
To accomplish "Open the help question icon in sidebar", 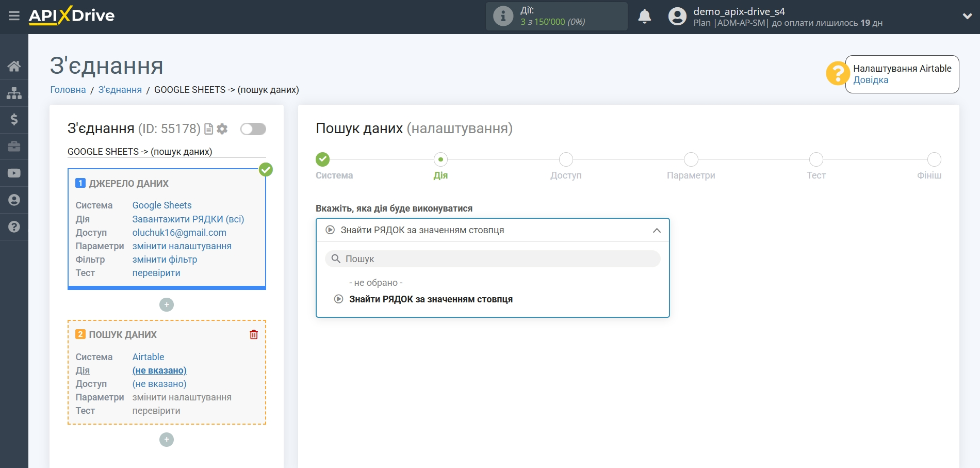I will pos(14,227).
